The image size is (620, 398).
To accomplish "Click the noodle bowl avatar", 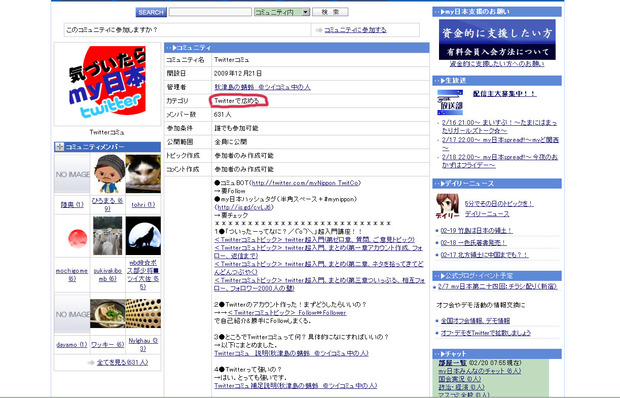I will [108, 314].
